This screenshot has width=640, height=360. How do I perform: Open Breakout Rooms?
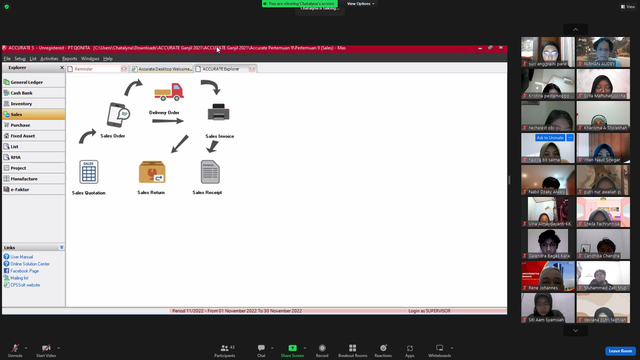353,350
